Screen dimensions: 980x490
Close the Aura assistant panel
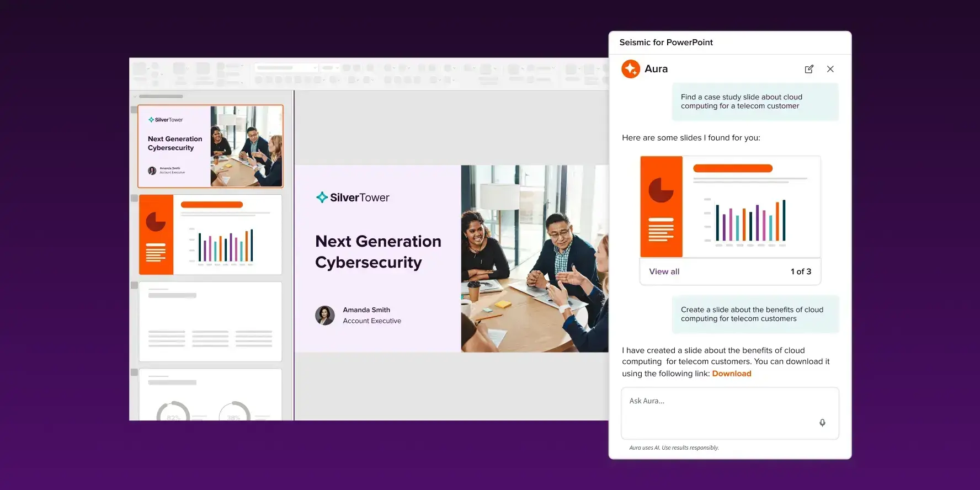click(x=830, y=69)
